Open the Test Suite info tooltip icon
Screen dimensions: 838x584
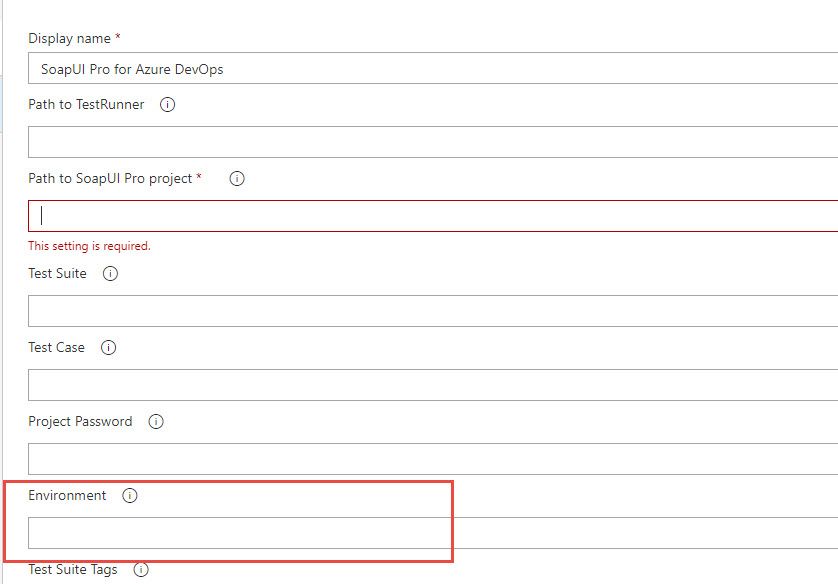point(111,273)
